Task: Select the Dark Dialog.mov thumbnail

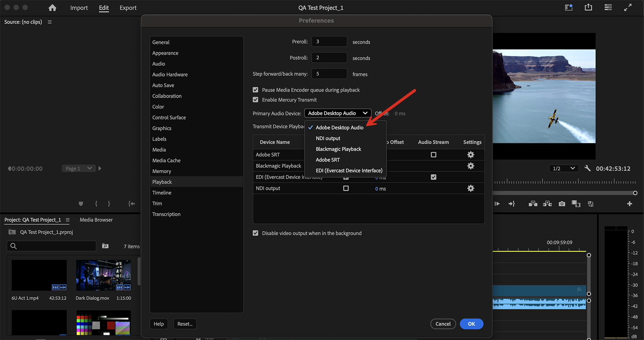Action: 103,275
